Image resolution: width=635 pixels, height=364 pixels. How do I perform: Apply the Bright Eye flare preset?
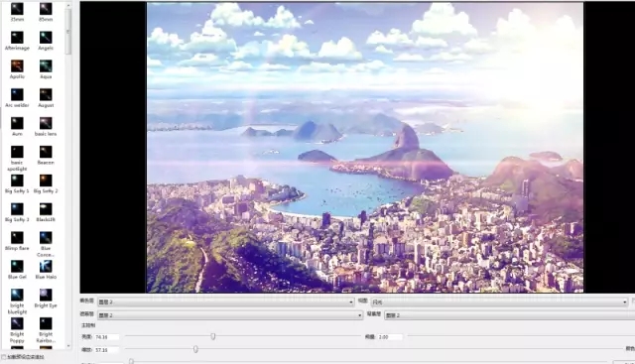pos(46,299)
